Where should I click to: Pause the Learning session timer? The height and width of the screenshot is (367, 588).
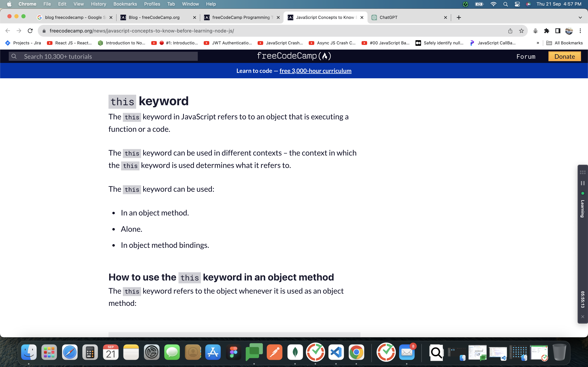click(583, 183)
